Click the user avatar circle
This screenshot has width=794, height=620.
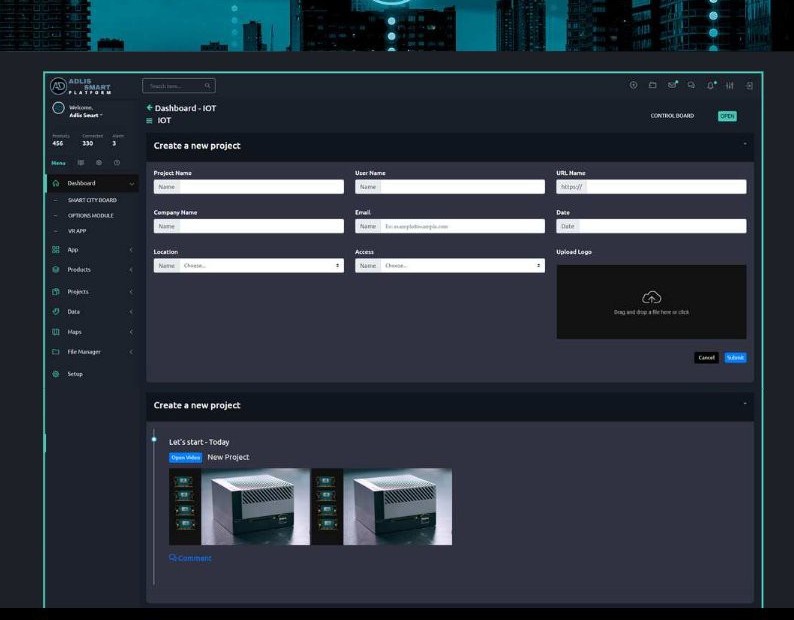58,107
